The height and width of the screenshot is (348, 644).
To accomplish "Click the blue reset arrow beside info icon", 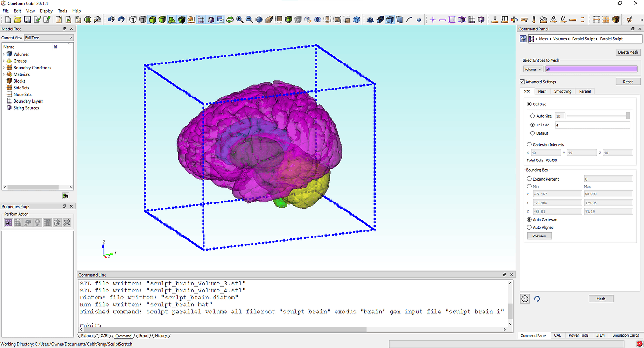I will [x=537, y=299].
